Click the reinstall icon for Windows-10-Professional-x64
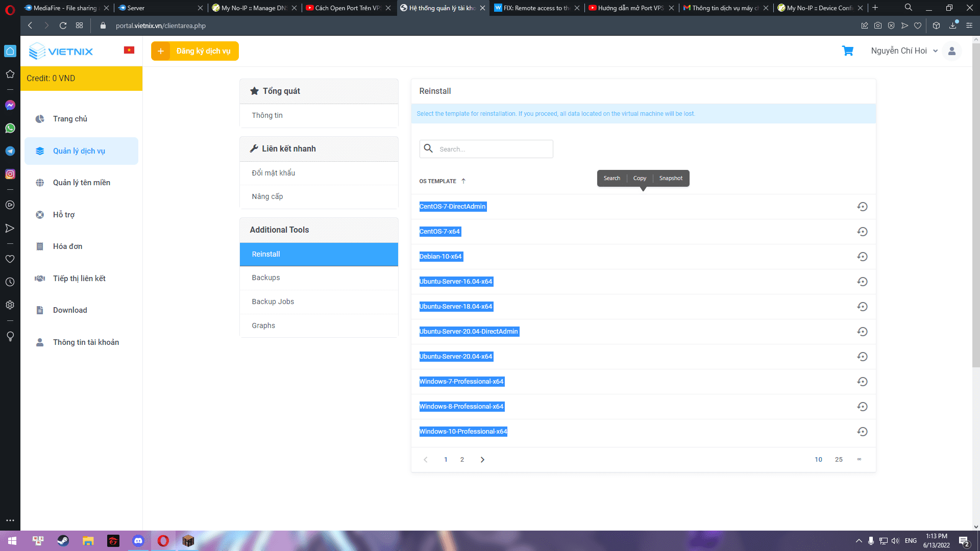The width and height of the screenshot is (980, 551). [862, 432]
